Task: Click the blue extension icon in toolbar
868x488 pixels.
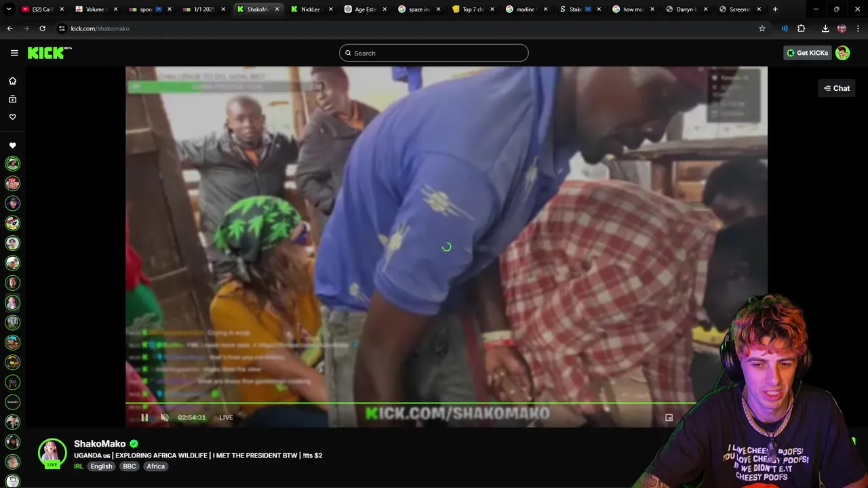Action: pos(785,28)
